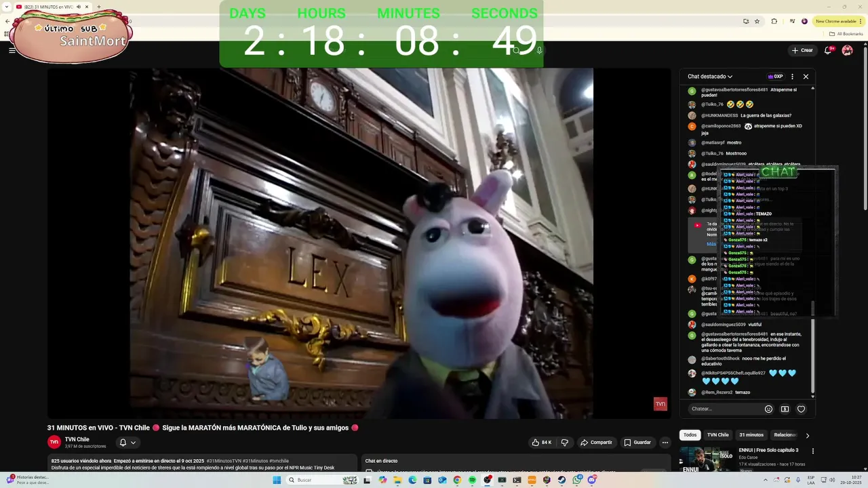Viewport: 868px width, 488px height.
Task: Open the chat emoji picker
Action: click(768, 409)
